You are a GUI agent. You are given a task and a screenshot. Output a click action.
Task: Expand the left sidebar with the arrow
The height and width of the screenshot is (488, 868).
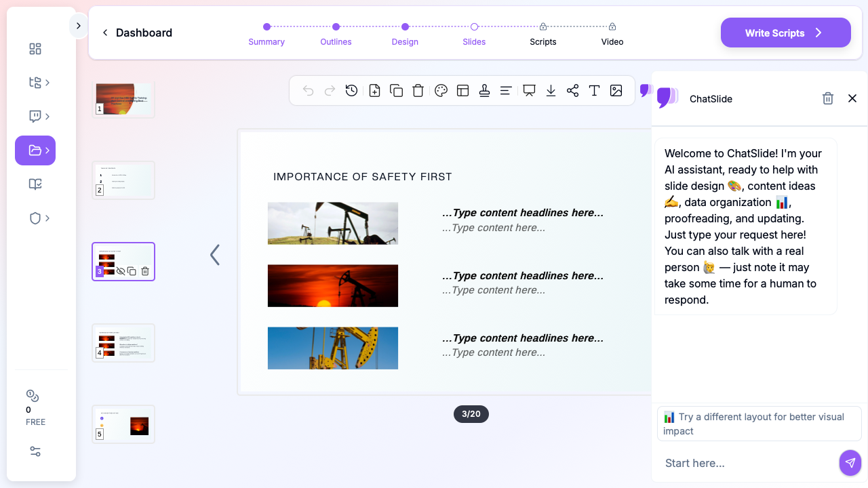coord(79,26)
